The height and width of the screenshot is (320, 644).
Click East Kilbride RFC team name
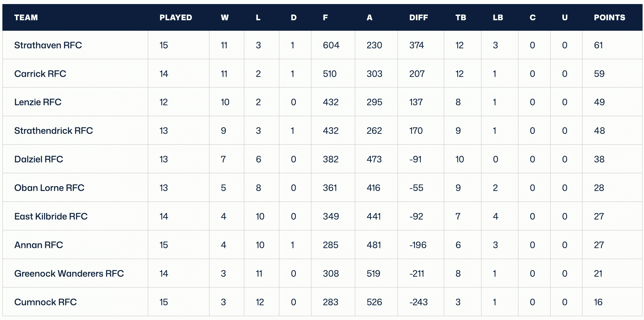coord(51,216)
